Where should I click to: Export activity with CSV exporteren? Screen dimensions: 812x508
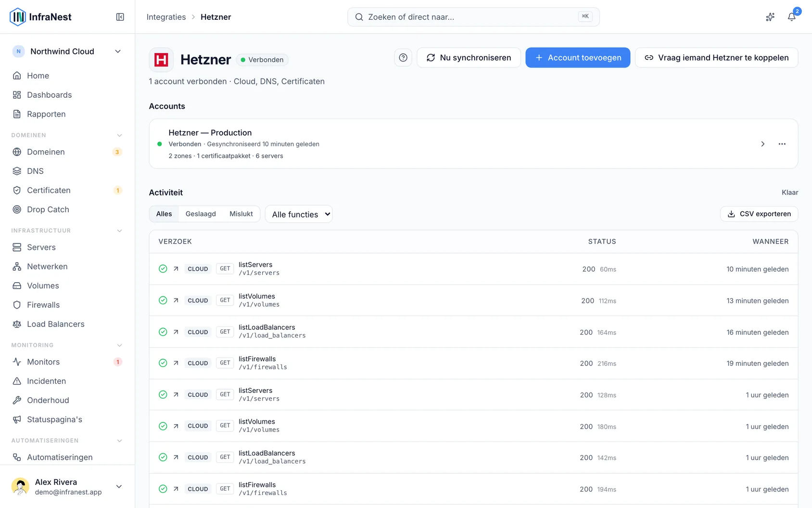click(x=759, y=214)
